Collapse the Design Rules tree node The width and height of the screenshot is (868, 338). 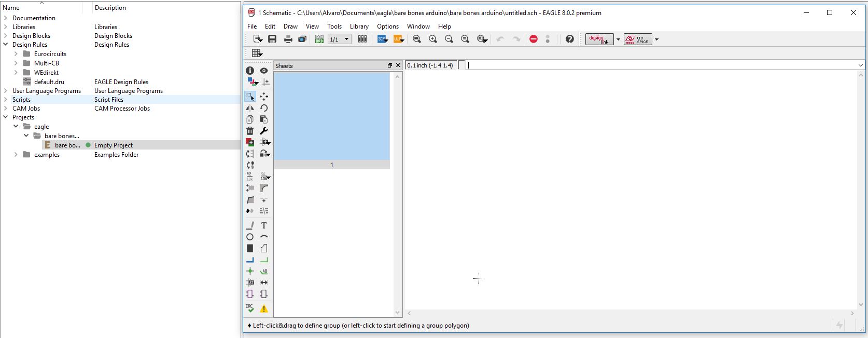pos(6,45)
